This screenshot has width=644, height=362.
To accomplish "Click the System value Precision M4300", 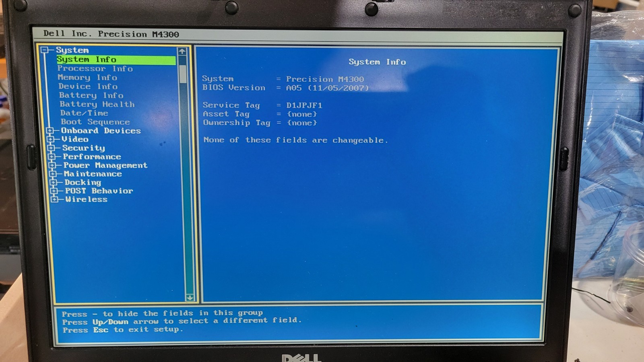I will (325, 79).
